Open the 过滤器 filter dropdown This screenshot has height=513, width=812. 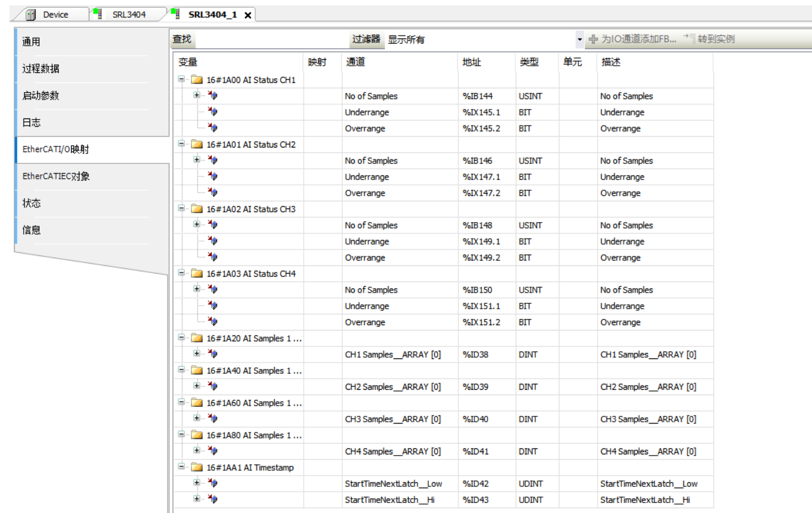tap(579, 40)
